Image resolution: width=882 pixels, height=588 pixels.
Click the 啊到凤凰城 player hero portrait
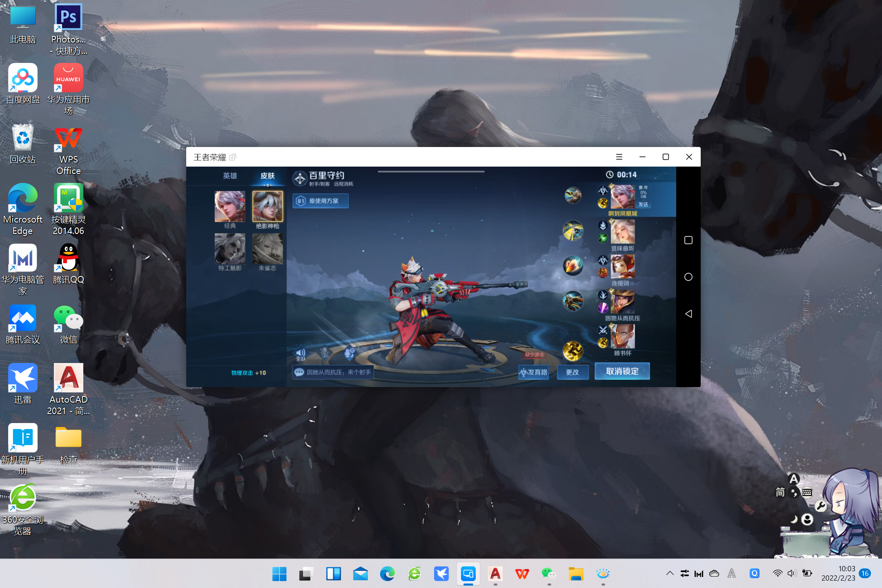622,197
